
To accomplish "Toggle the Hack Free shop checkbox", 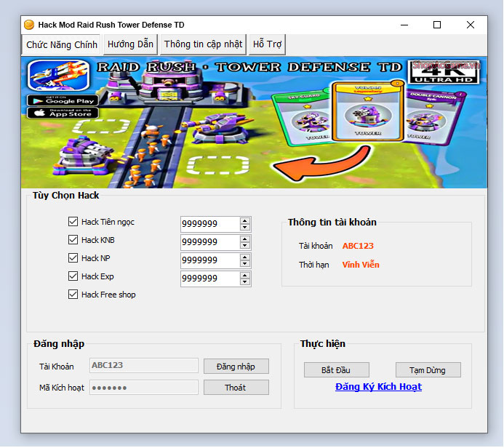I will pos(73,295).
